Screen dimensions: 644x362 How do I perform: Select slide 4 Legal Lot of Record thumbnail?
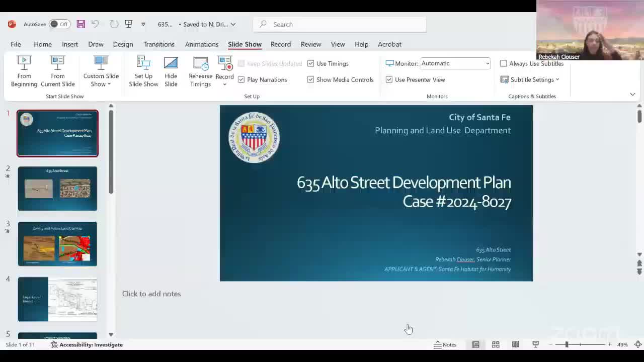[x=57, y=299]
